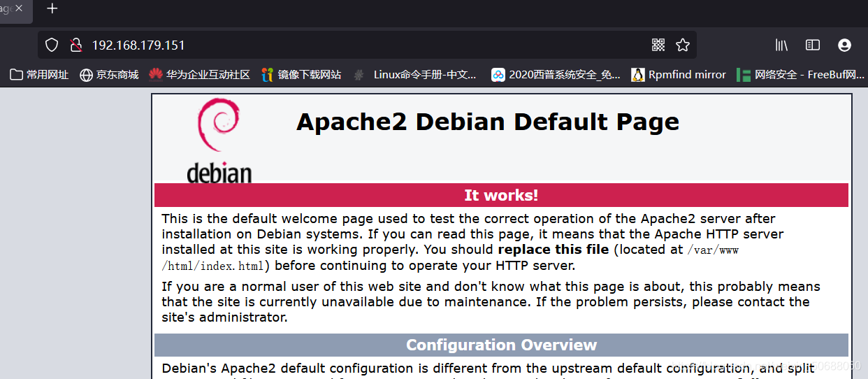The width and height of the screenshot is (868, 379).
Task: Open the Library icon in toolbar
Action: point(781,45)
